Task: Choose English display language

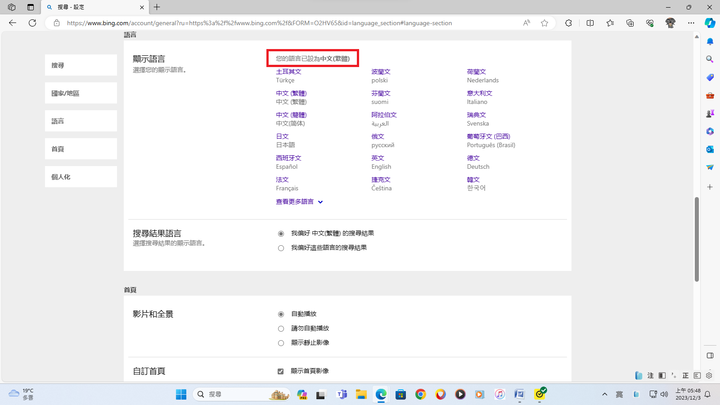Action: (x=377, y=158)
